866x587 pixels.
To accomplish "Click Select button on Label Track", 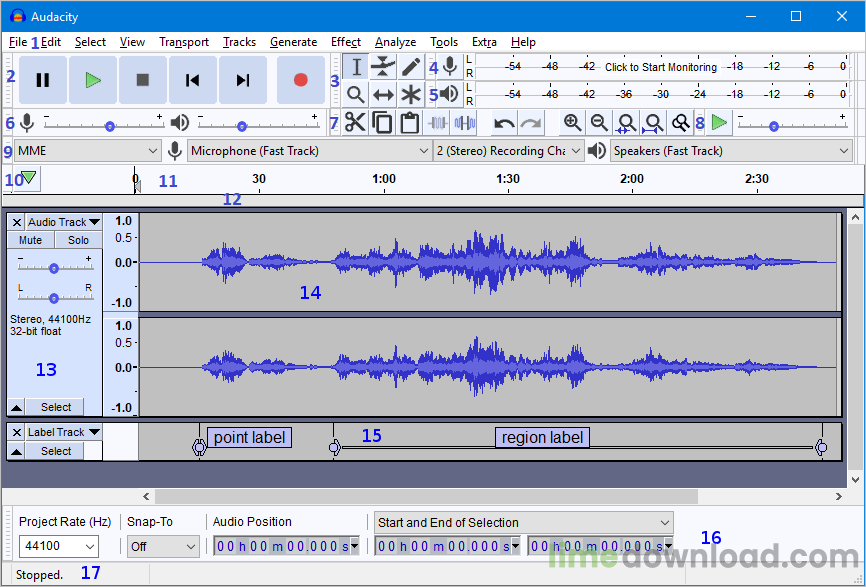I will pos(55,451).
